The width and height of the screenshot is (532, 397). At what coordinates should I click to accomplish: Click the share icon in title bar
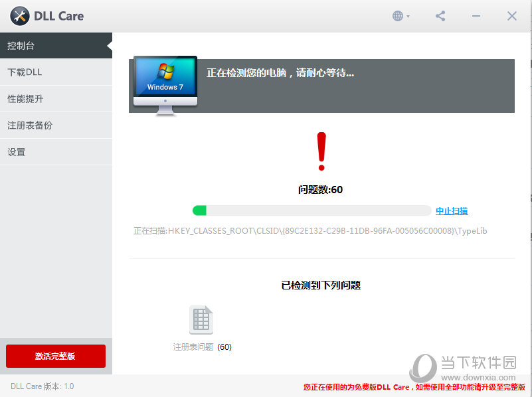[x=440, y=16]
